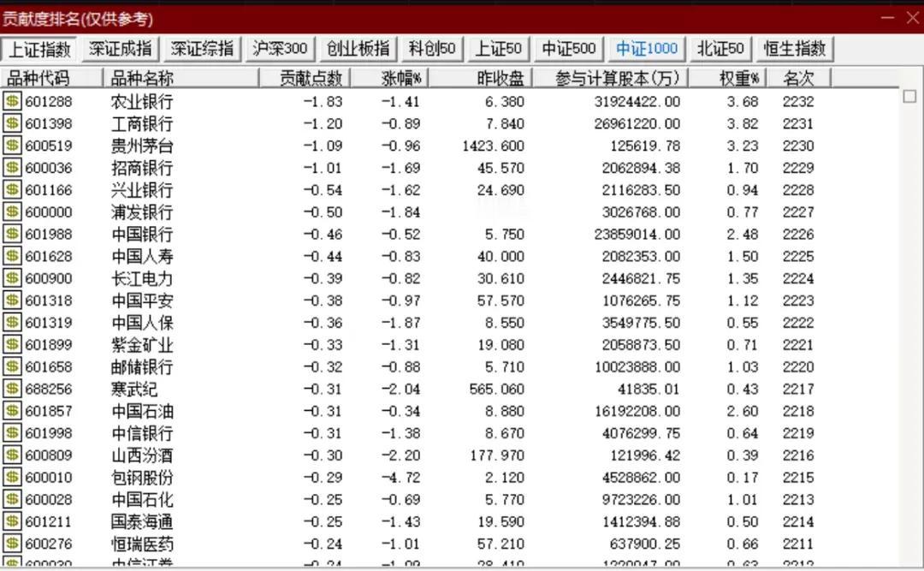Image resolution: width=924 pixels, height=571 pixels.
Task: Sort by 品种名称 column header
Action: point(181,78)
